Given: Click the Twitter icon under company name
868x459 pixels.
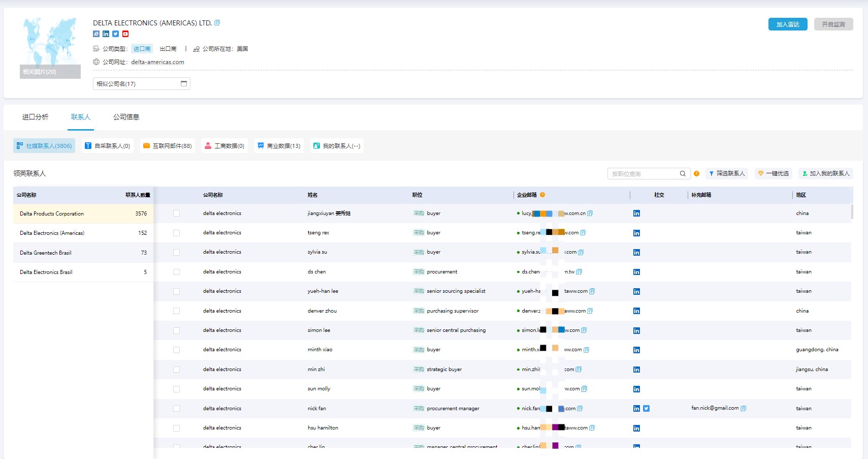Looking at the screenshot, I should [116, 34].
